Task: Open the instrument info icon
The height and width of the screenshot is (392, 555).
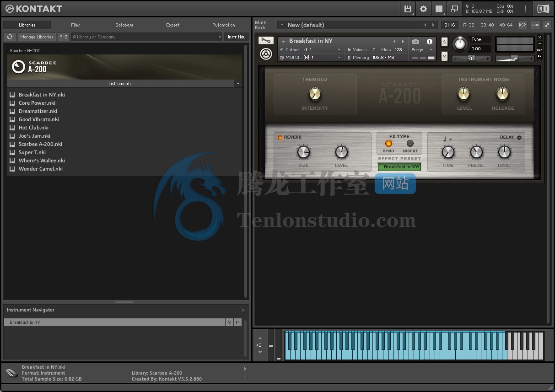Action: tap(429, 41)
